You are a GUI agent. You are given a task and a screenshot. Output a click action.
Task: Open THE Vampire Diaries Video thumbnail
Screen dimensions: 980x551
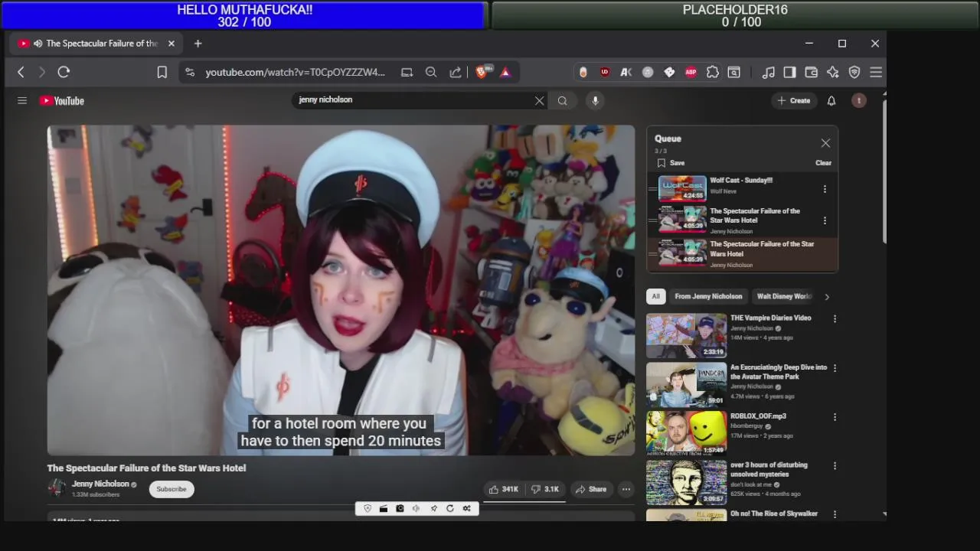click(686, 335)
